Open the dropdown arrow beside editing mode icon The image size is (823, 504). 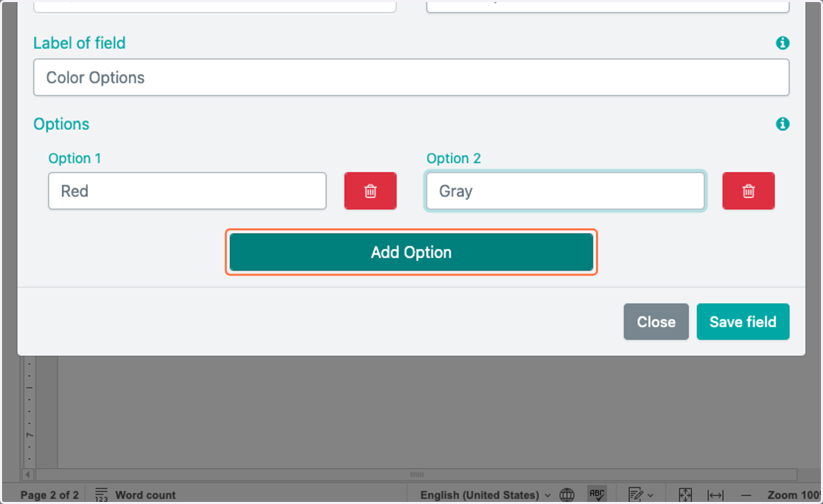pos(650,495)
